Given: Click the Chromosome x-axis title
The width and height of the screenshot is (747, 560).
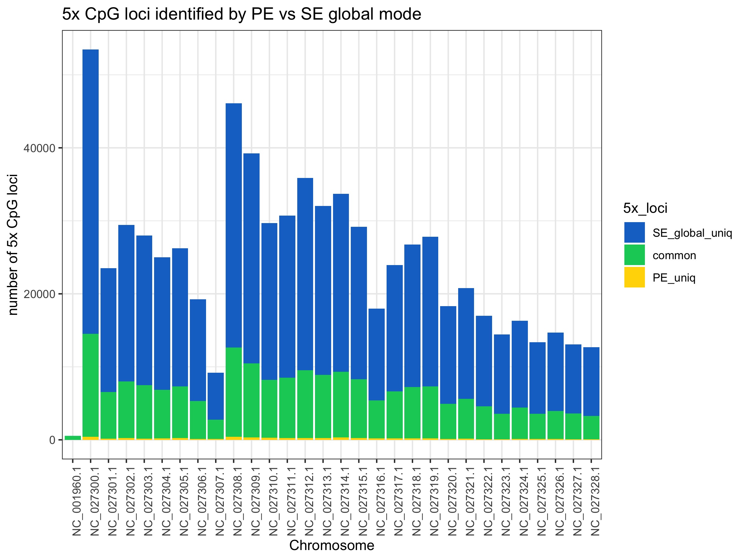Looking at the screenshot, I should pyautogui.click(x=331, y=545).
